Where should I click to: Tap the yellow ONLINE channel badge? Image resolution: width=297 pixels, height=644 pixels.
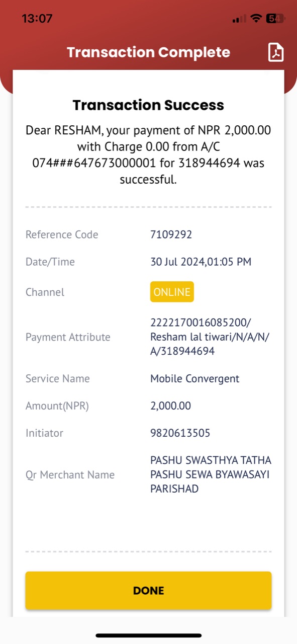(x=172, y=292)
